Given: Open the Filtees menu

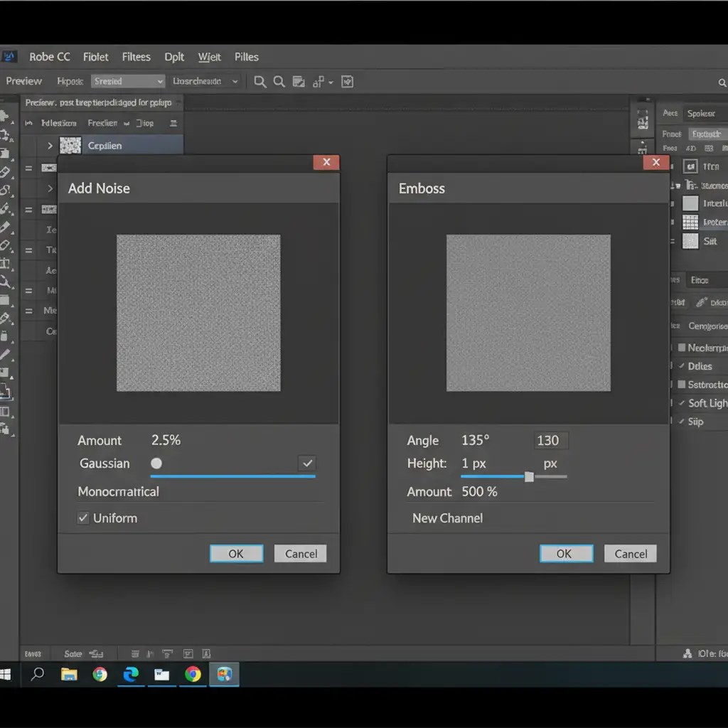Looking at the screenshot, I should point(136,57).
